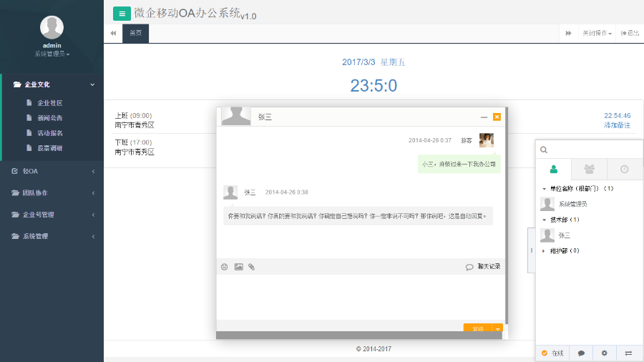Click the switch arrows icon in IM footer
The width and height of the screenshot is (644, 362).
[x=628, y=353]
